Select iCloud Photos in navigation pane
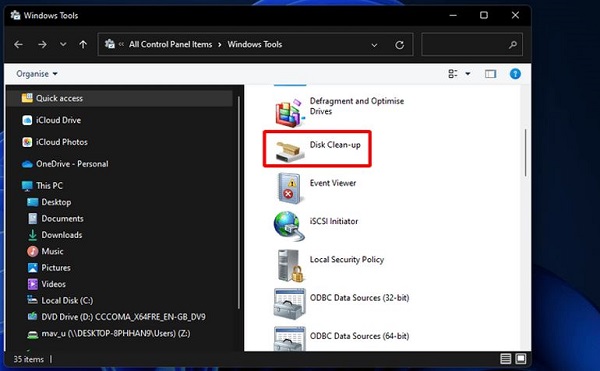The width and height of the screenshot is (600, 371). pos(55,142)
